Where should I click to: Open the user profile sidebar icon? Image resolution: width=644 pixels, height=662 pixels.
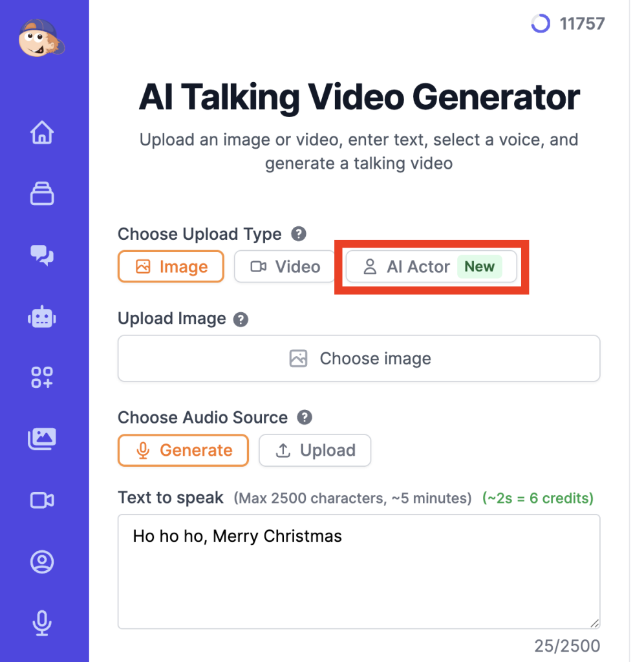pyautogui.click(x=43, y=562)
